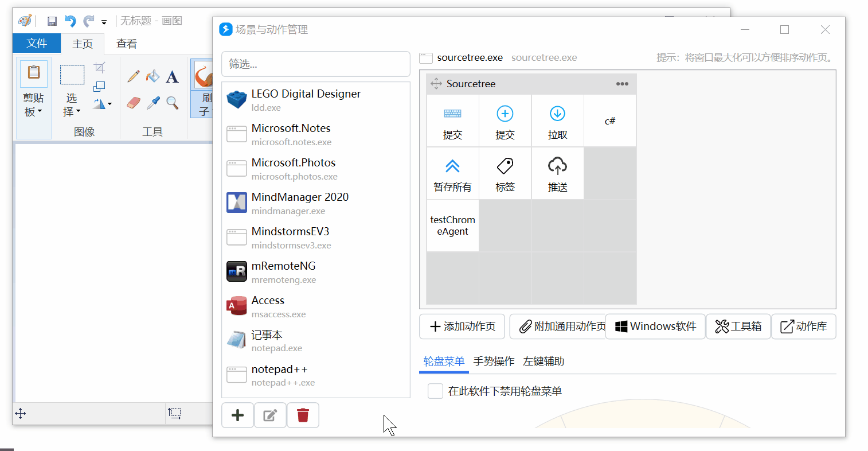This screenshot has width=868, height=451.
Task: Select Microsoft.Photos in the app list
Action: [316, 168]
